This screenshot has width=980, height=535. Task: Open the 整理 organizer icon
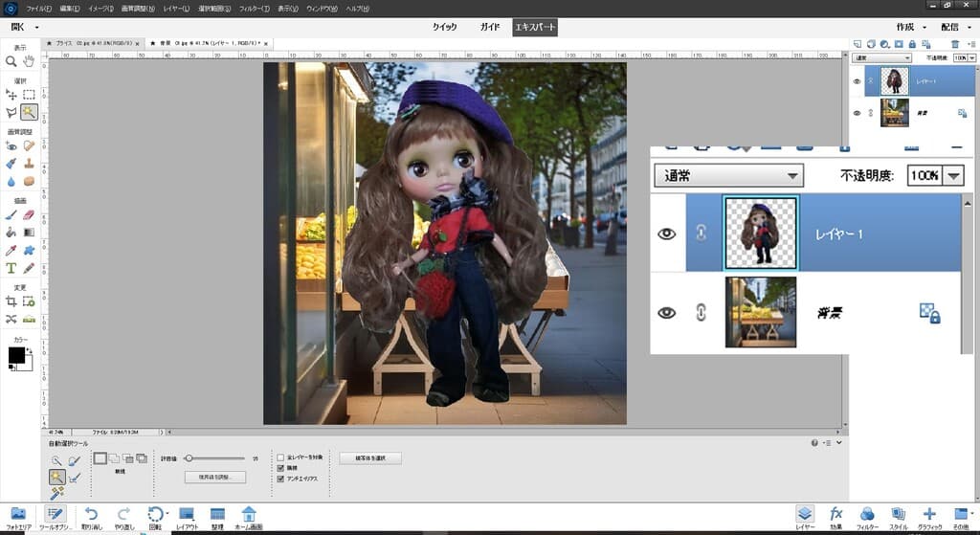pos(217,515)
